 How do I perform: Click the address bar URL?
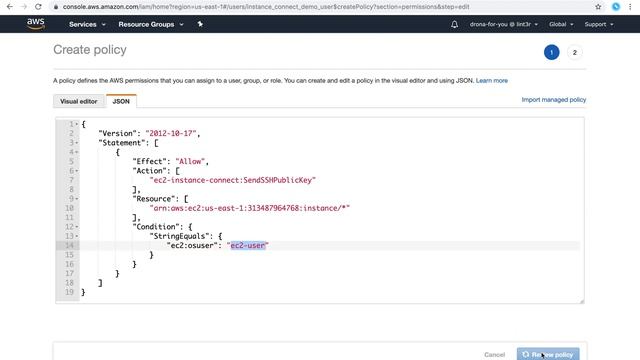pyautogui.click(x=266, y=7)
